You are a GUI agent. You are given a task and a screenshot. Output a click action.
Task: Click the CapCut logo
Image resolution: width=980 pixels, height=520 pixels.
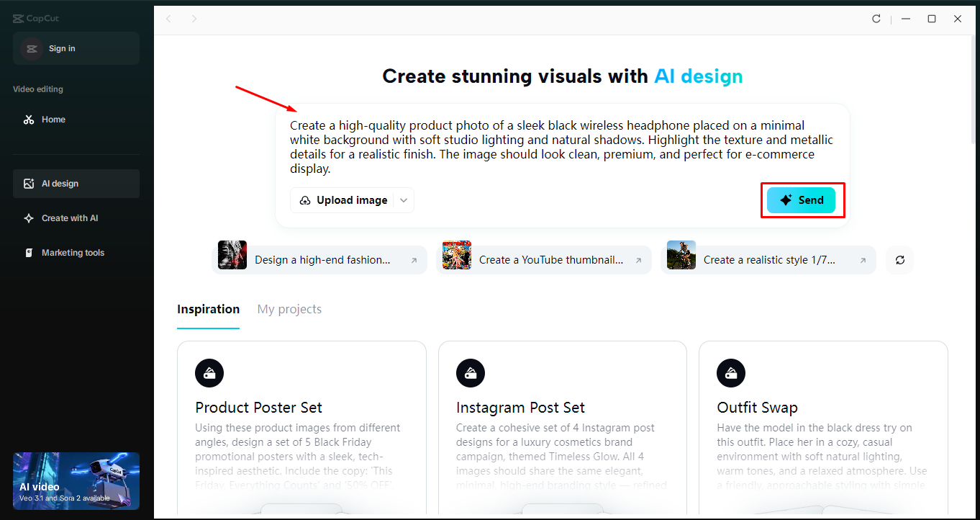(x=35, y=17)
